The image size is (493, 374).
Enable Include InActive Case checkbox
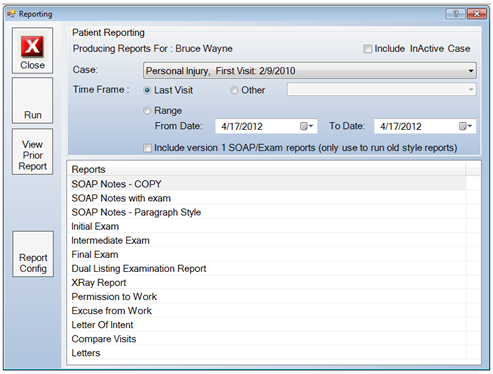click(367, 49)
